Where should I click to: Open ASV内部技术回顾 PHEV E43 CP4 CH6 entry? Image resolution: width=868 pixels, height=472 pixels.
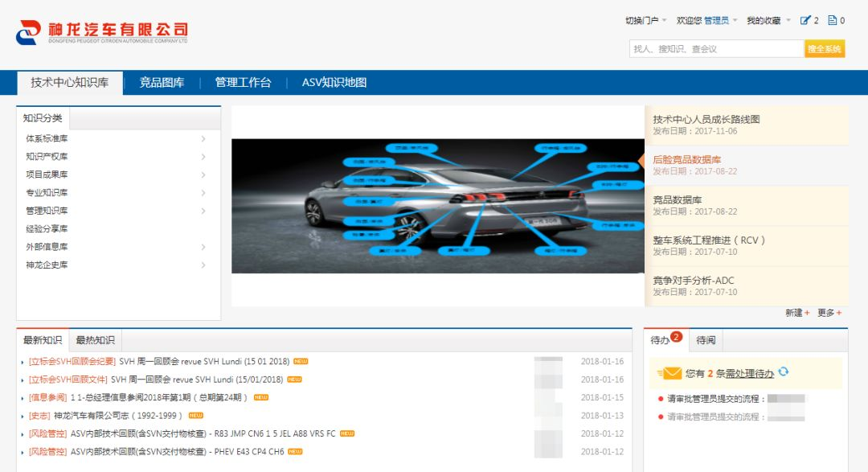click(x=177, y=452)
